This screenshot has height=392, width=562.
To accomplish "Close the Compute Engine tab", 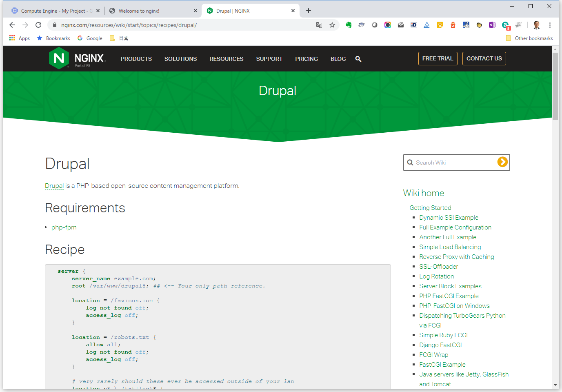I will click(98, 11).
